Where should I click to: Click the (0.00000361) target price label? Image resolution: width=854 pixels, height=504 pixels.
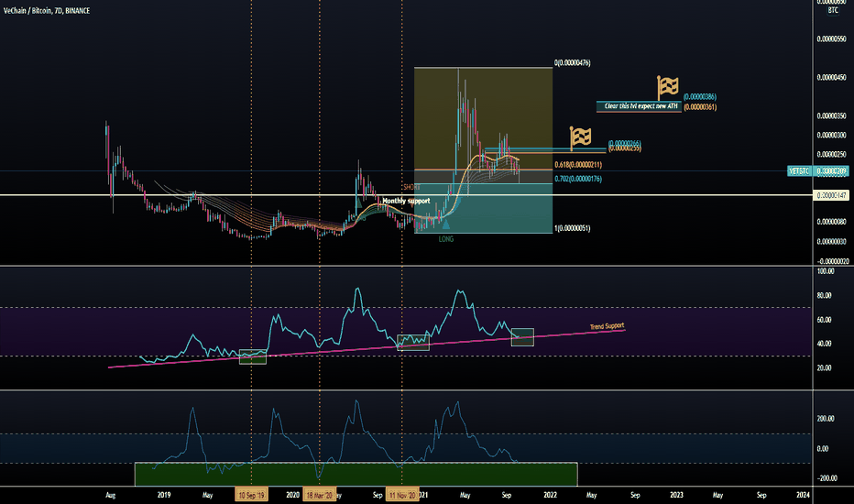point(700,107)
